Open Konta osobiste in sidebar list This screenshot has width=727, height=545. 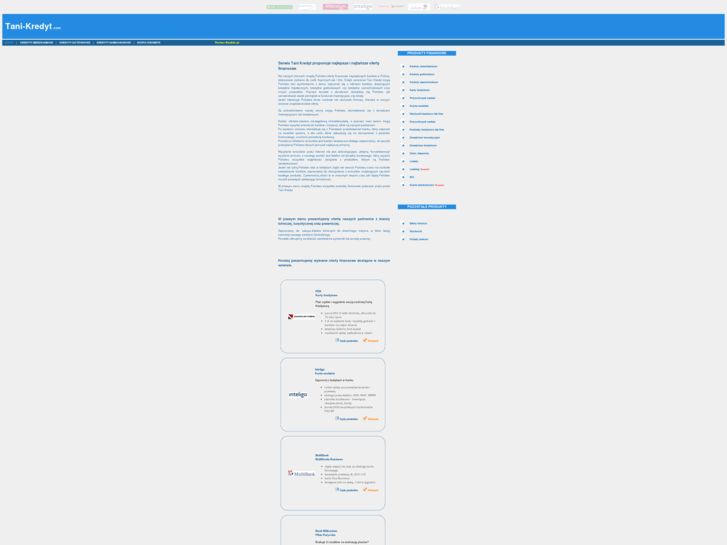[419, 106]
